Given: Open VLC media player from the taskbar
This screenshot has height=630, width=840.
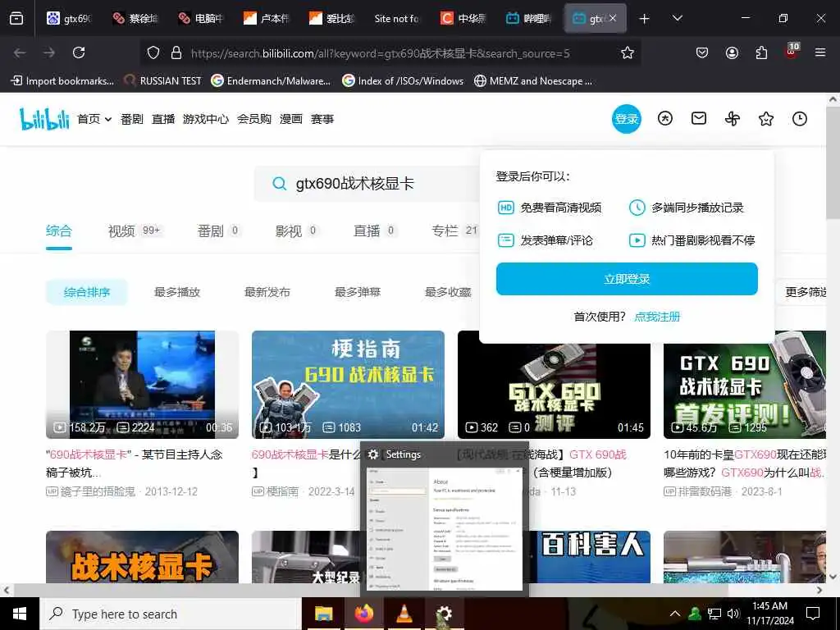Looking at the screenshot, I should click(404, 614).
